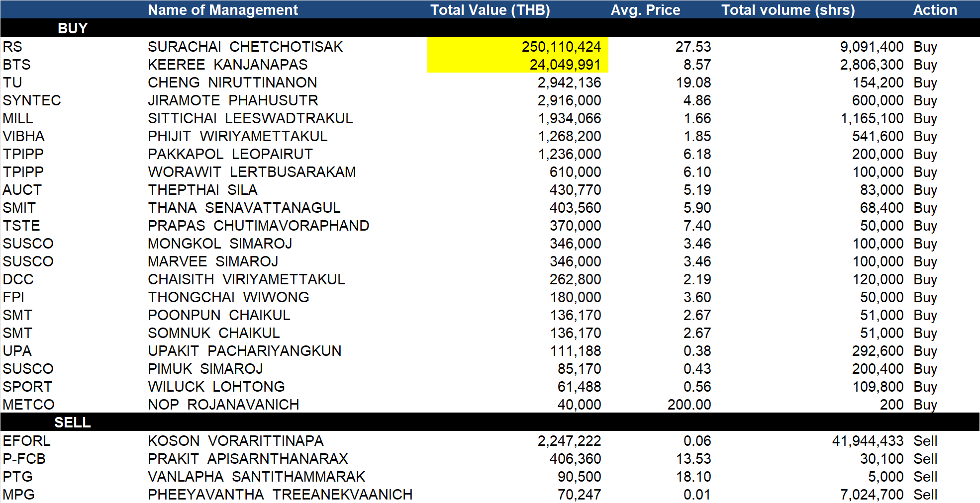
Task: Select the BUY section header
Action: pyautogui.click(x=73, y=28)
